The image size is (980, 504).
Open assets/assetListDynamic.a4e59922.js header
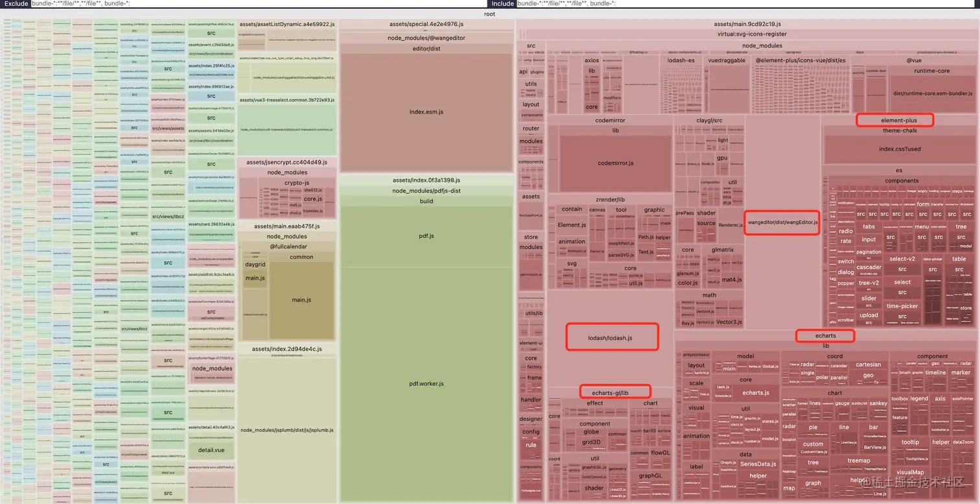286,24
